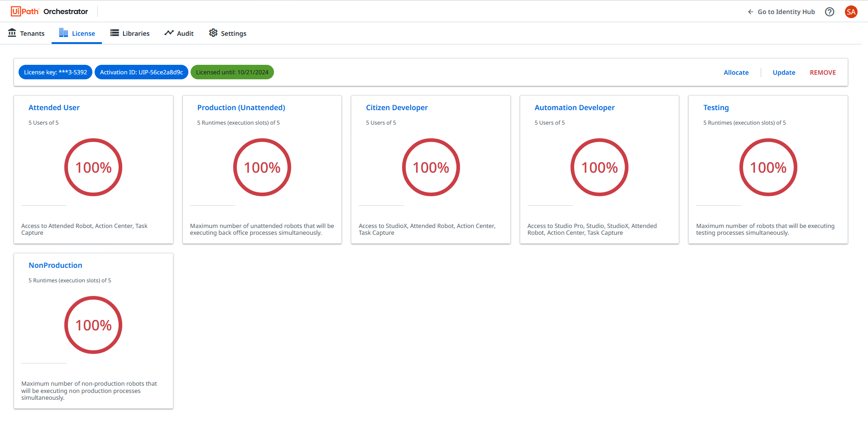The width and height of the screenshot is (868, 431).
Task: Click Citizen Developer StudioX access description
Action: click(x=427, y=229)
